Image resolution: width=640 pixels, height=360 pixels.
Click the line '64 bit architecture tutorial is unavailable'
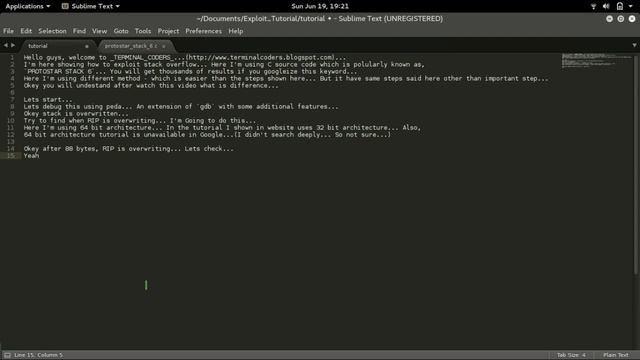point(207,135)
